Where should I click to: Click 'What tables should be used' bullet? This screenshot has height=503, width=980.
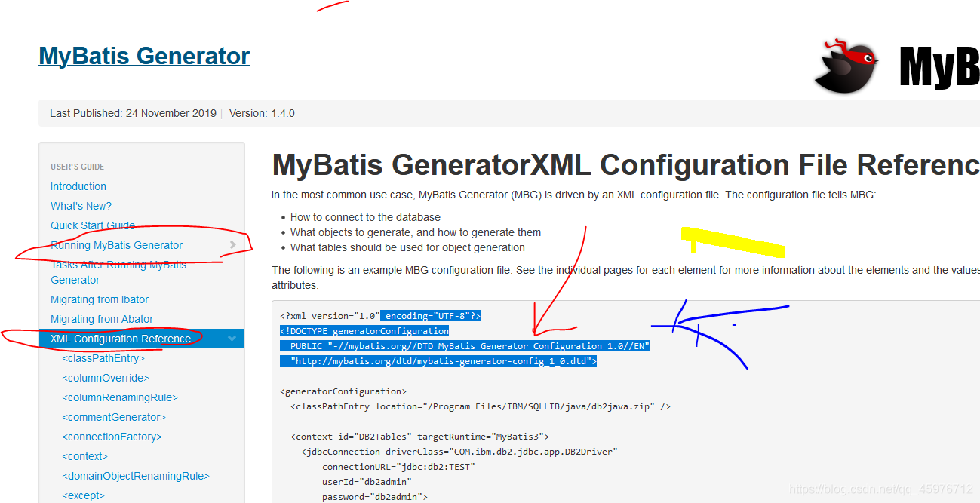(x=407, y=247)
